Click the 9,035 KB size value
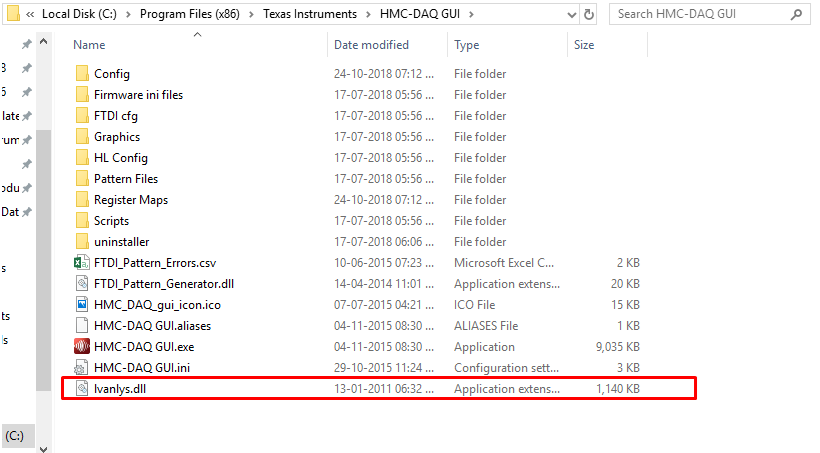The width and height of the screenshot is (820, 453). click(x=618, y=347)
